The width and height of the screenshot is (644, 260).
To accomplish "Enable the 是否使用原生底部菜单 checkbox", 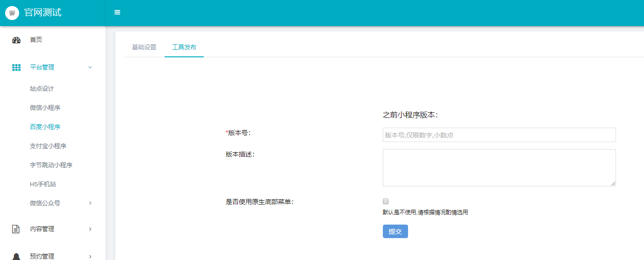I will [x=386, y=201].
